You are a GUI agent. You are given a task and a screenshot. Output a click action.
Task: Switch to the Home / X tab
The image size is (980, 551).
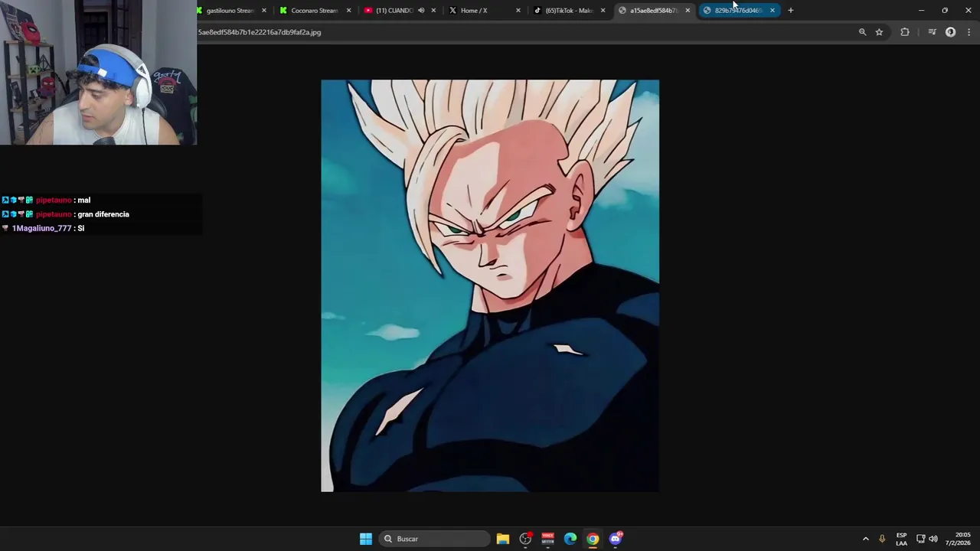tap(474, 11)
